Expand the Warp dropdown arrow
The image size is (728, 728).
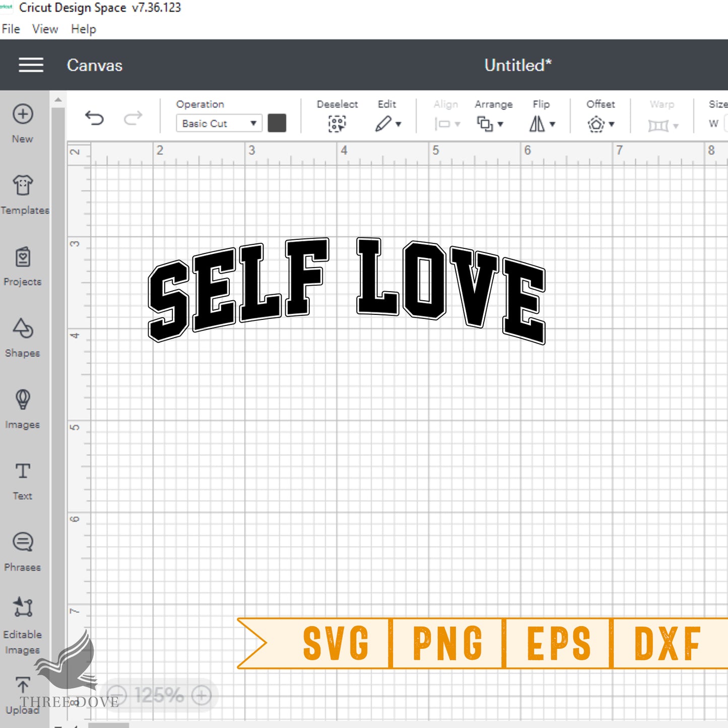pyautogui.click(x=676, y=126)
